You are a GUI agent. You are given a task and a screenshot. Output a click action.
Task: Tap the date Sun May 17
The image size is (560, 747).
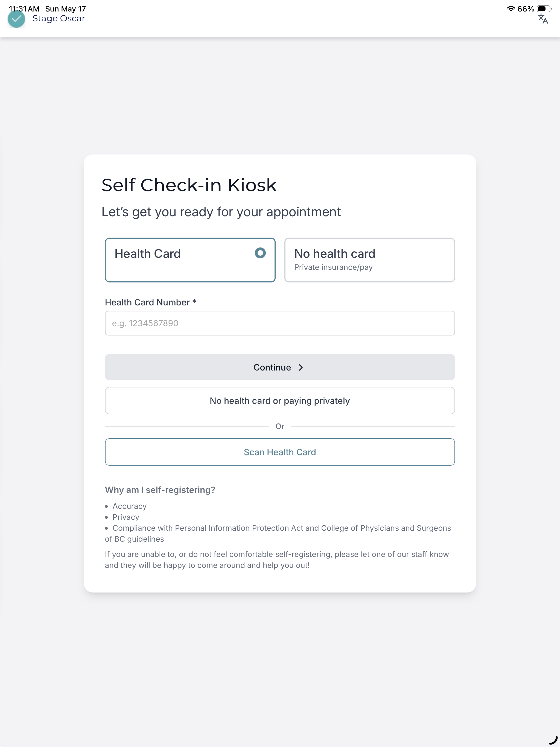(x=66, y=9)
